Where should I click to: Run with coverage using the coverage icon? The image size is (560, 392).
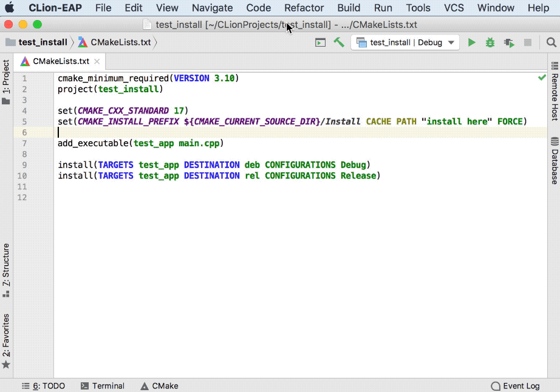(508, 42)
